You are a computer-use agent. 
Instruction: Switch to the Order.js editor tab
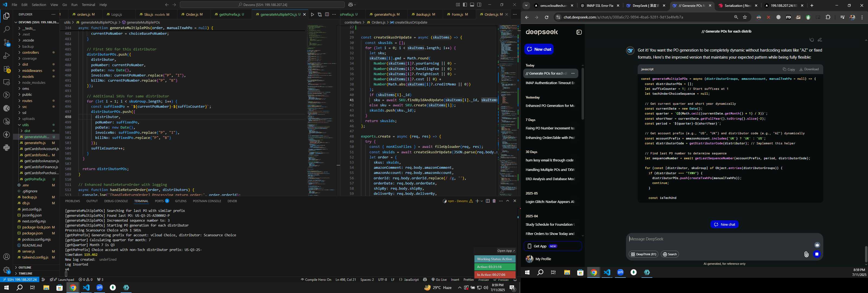pyautogui.click(x=193, y=14)
